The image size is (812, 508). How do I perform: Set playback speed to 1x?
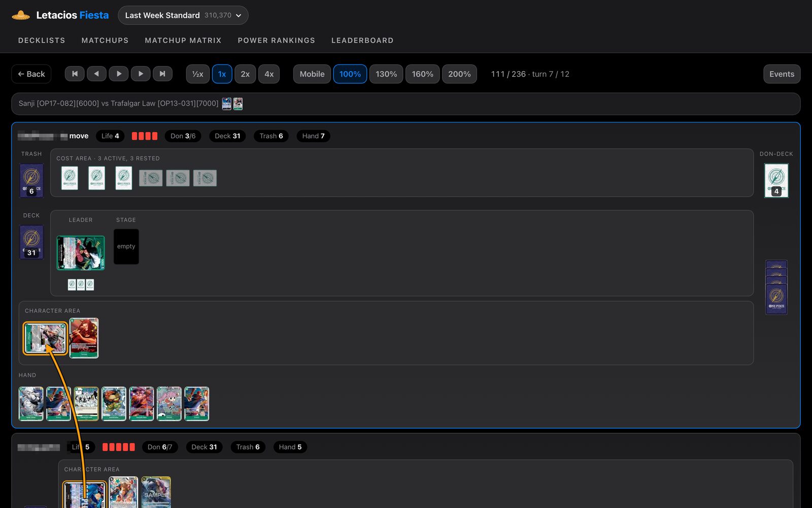(x=222, y=74)
